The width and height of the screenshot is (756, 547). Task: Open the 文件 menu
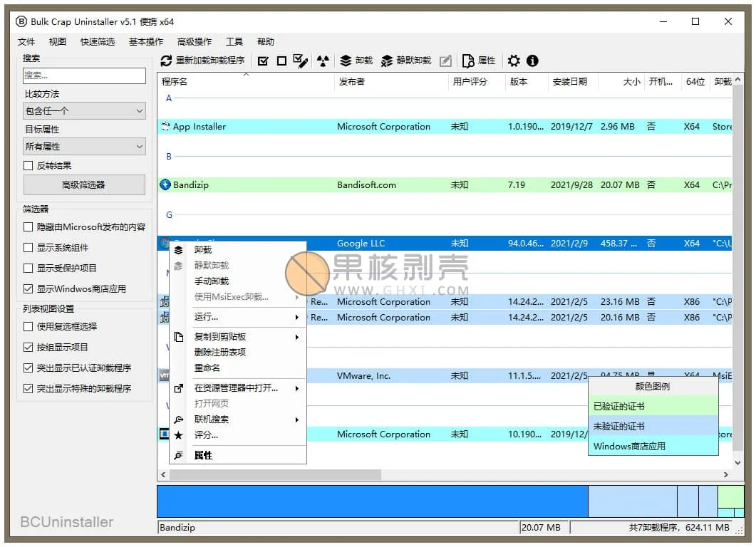[x=26, y=42]
